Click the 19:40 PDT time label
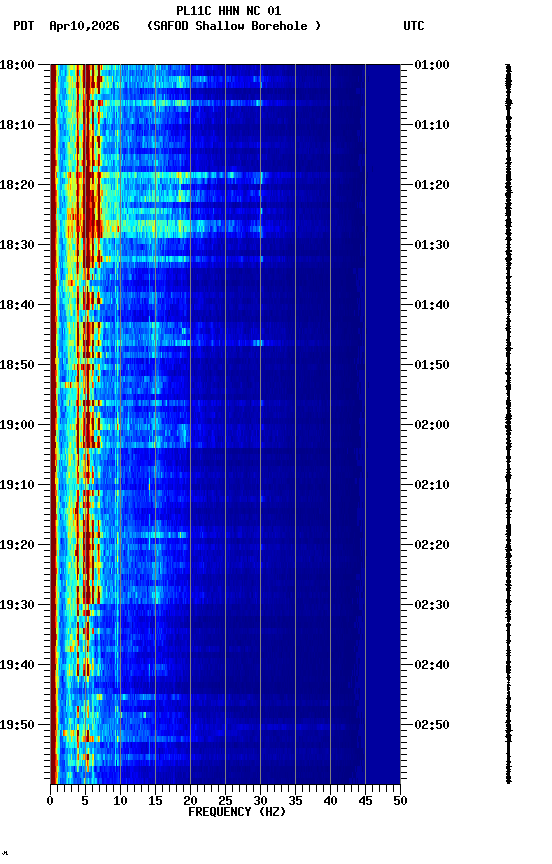The height and width of the screenshot is (864, 552). coord(17,666)
